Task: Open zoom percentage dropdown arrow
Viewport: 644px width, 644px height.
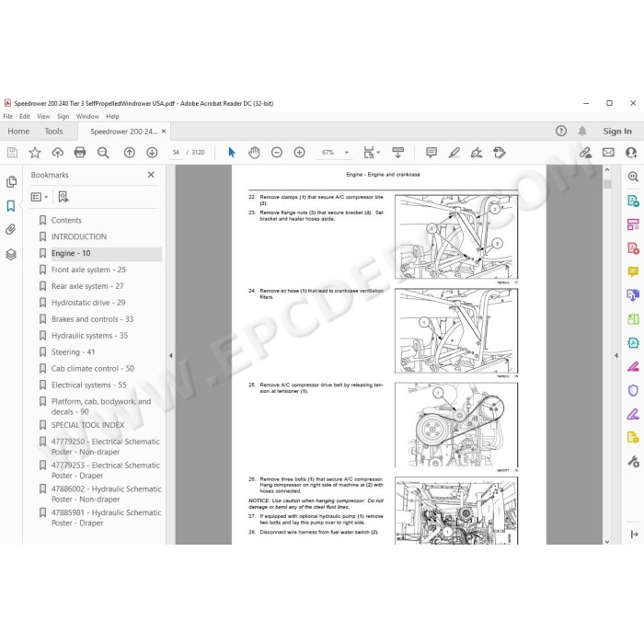Action: pyautogui.click(x=347, y=153)
